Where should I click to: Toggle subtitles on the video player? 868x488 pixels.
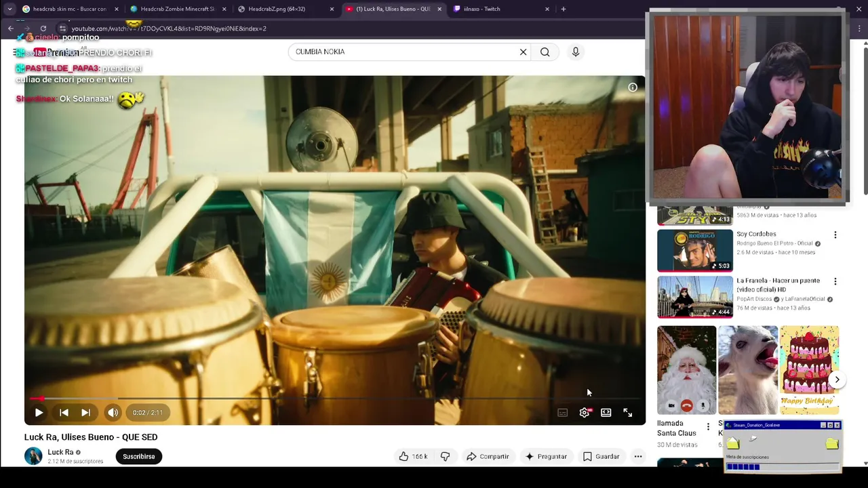click(562, 412)
